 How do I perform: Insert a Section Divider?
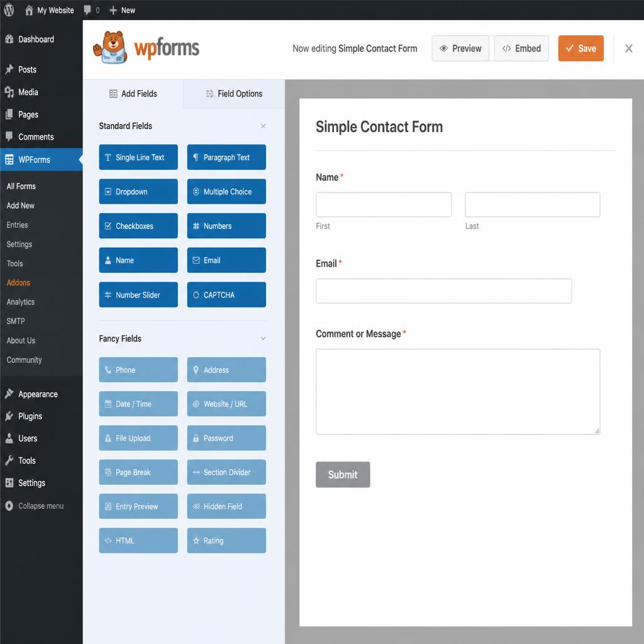[x=226, y=472]
